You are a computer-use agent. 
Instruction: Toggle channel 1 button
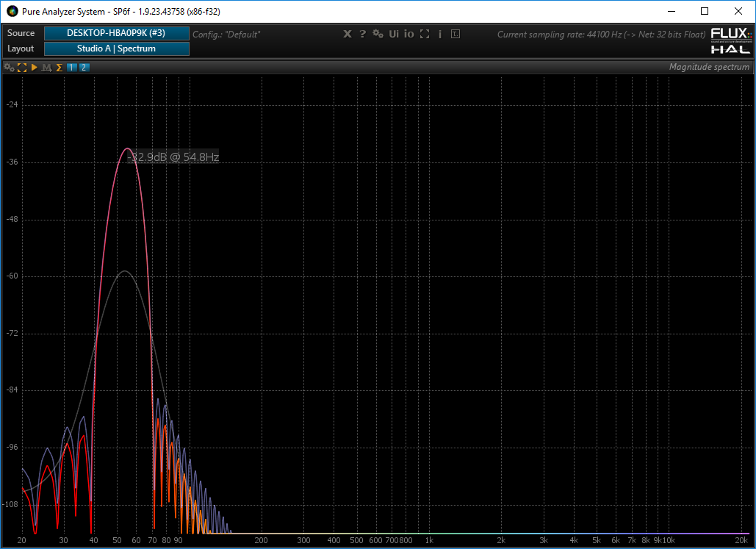point(71,67)
